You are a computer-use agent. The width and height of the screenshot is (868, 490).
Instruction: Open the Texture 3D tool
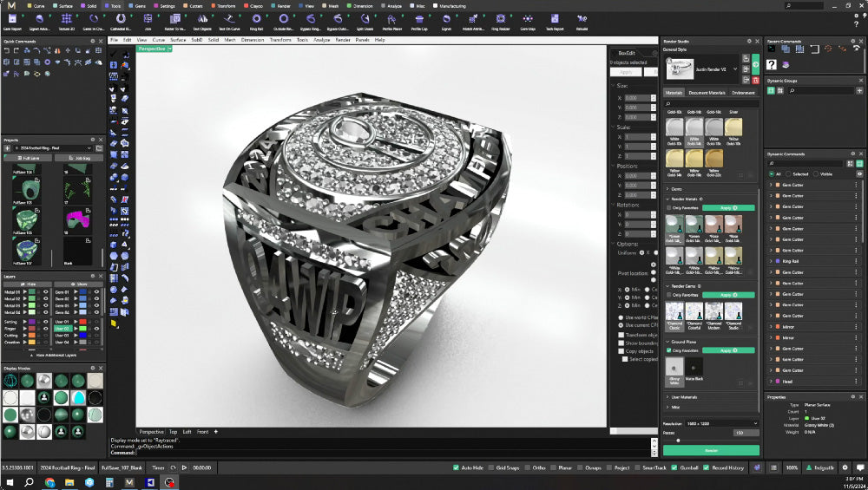pos(67,23)
